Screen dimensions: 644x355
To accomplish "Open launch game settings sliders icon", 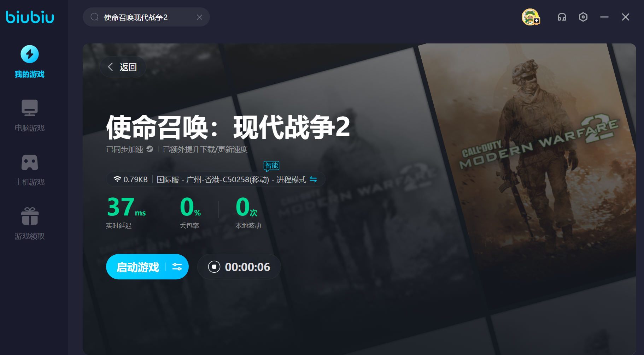I will point(177,267).
